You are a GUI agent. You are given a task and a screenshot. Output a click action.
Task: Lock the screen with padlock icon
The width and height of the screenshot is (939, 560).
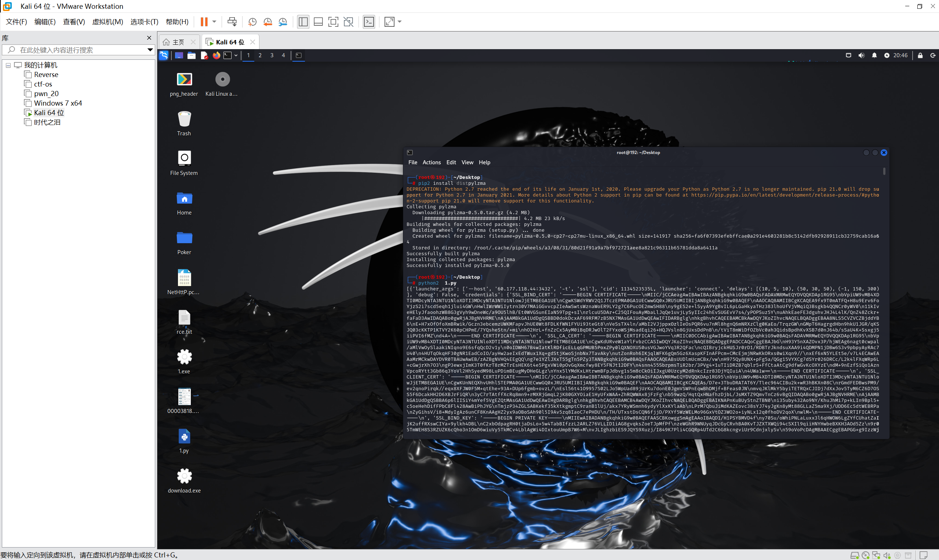921,55
